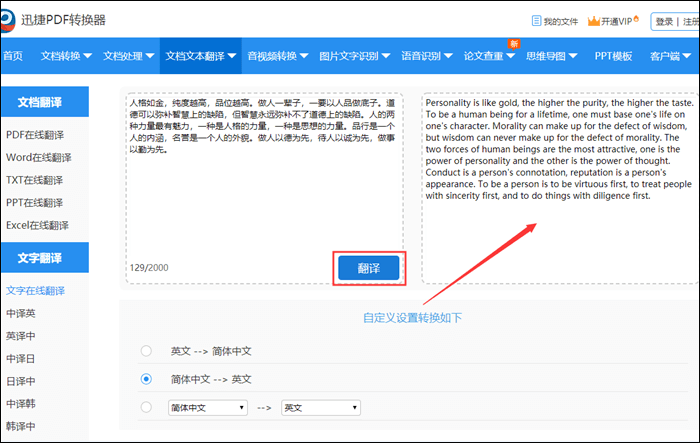This screenshot has height=443, width=700.
Task: Choose 中译英 in sidebar
Action: (21, 313)
